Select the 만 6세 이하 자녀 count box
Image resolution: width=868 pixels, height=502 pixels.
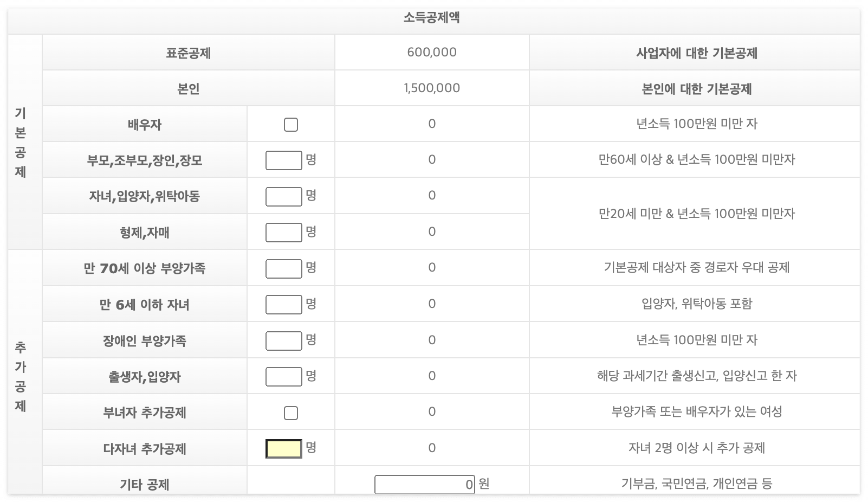282,304
